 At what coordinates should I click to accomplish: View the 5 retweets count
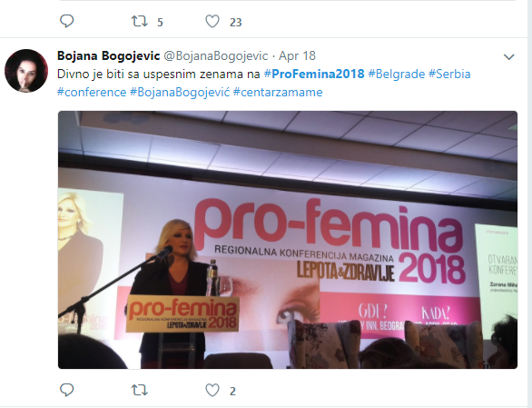(x=160, y=23)
